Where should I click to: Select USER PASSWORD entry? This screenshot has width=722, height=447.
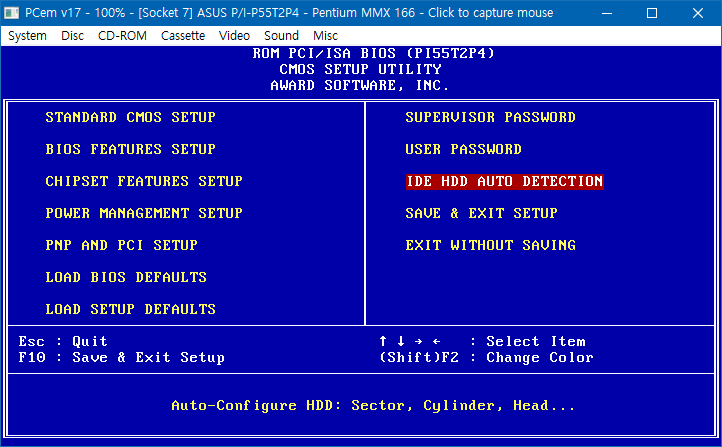click(x=463, y=149)
